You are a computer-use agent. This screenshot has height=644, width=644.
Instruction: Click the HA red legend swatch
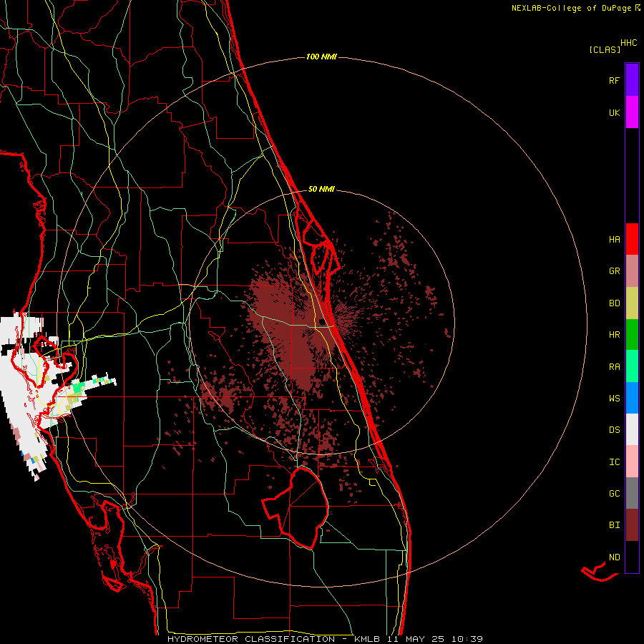(x=632, y=239)
